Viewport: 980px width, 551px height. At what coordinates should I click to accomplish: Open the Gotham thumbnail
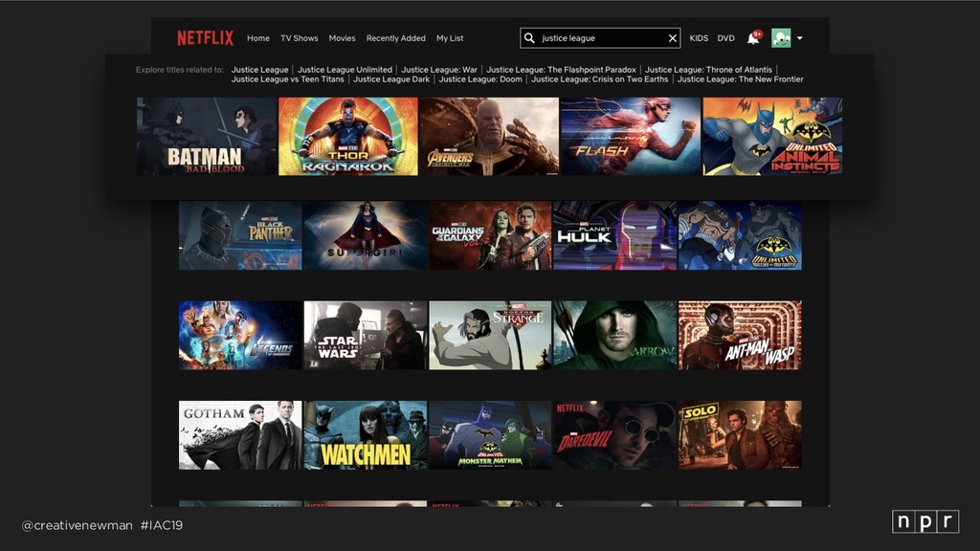pos(240,435)
